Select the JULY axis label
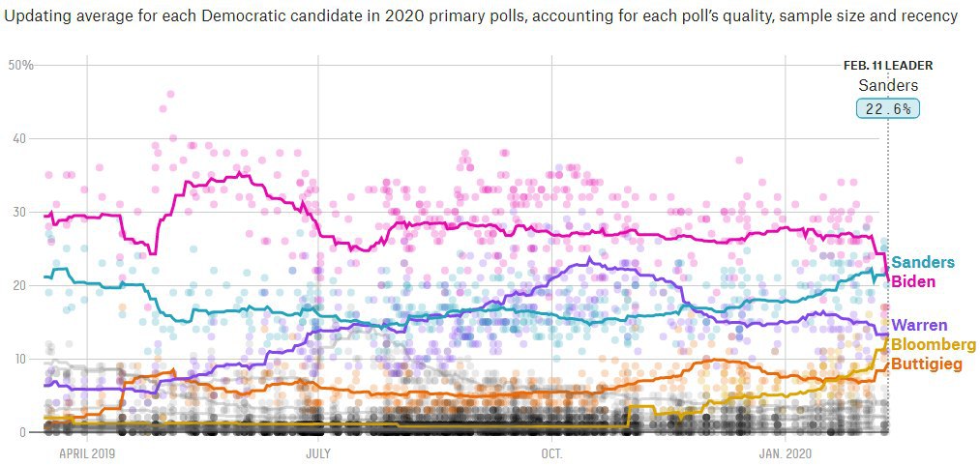980x466 pixels. click(x=318, y=452)
